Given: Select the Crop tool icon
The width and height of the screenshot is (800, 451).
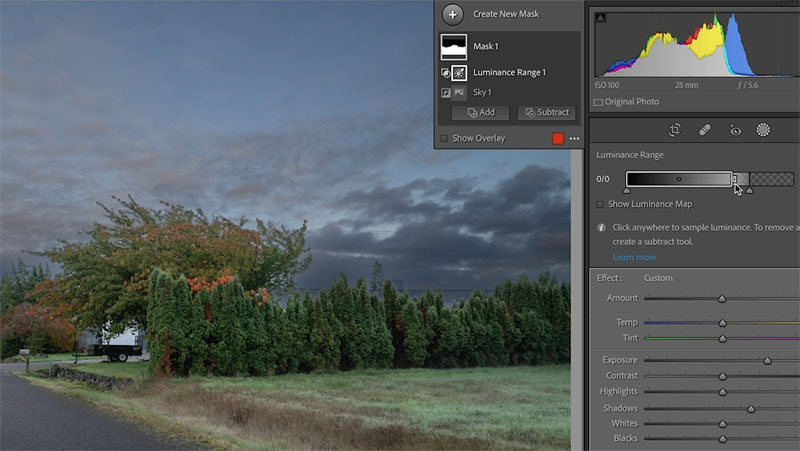Looking at the screenshot, I should pos(674,130).
